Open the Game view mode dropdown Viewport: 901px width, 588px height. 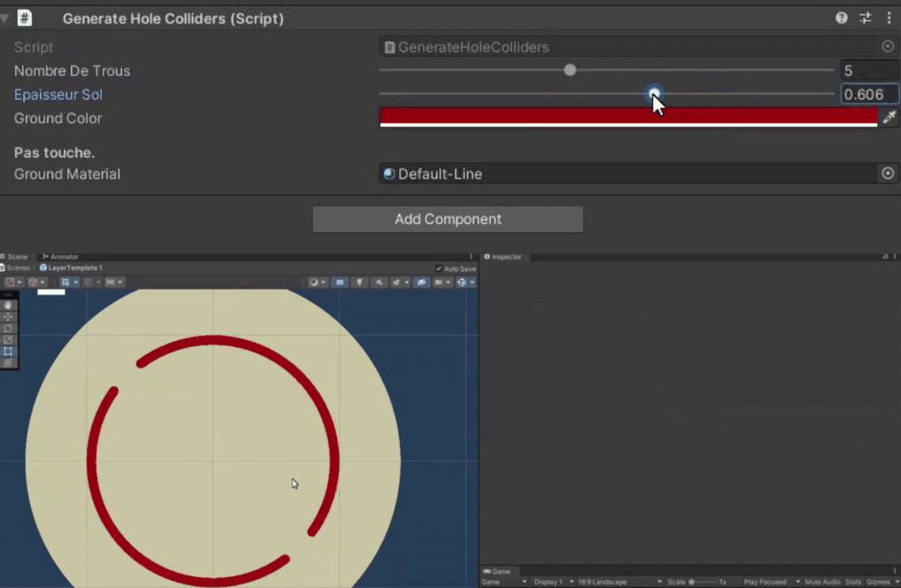tap(504, 582)
